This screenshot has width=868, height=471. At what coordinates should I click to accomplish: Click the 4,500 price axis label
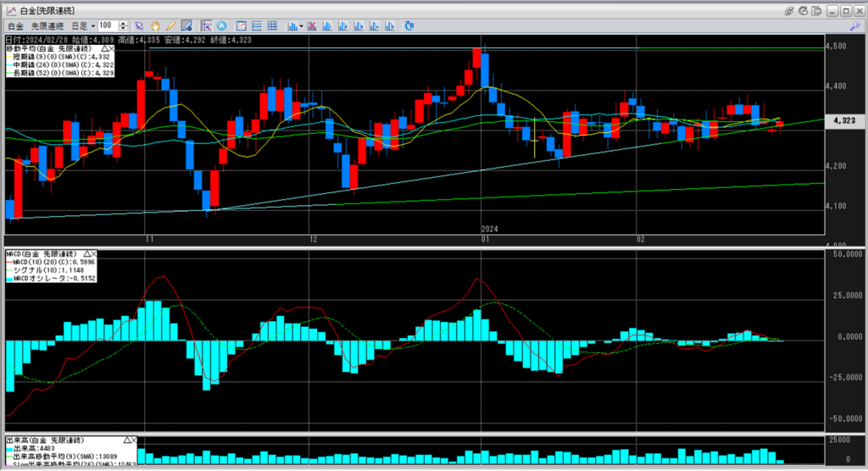tap(836, 46)
